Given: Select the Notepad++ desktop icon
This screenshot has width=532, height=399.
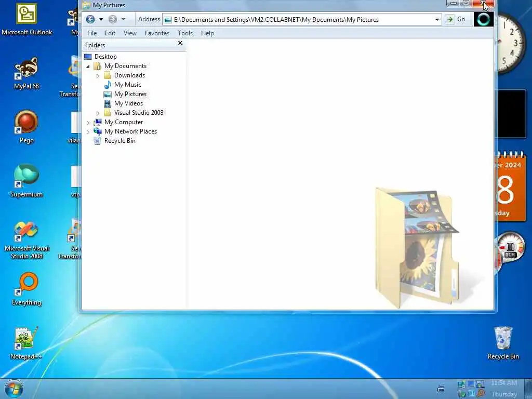Looking at the screenshot, I should click(26, 343).
